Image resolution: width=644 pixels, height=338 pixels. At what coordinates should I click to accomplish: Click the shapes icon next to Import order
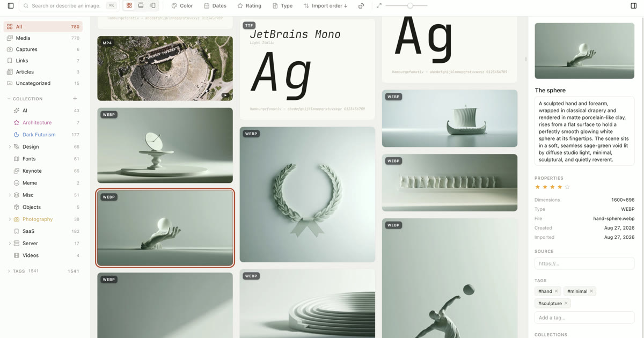(361, 6)
